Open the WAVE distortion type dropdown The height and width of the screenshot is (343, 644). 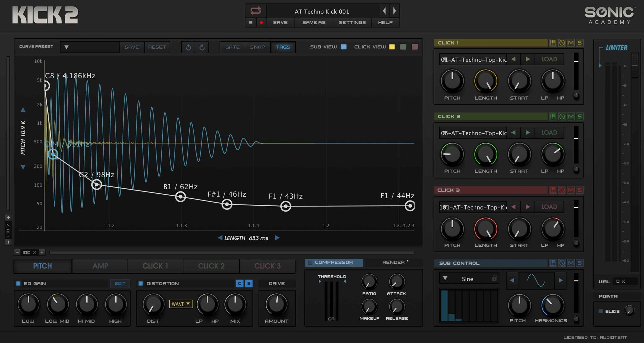tap(181, 304)
